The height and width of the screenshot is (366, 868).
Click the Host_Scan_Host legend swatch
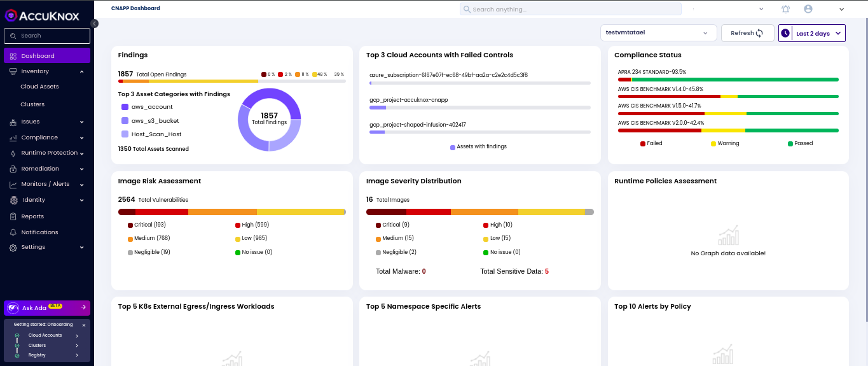point(125,134)
